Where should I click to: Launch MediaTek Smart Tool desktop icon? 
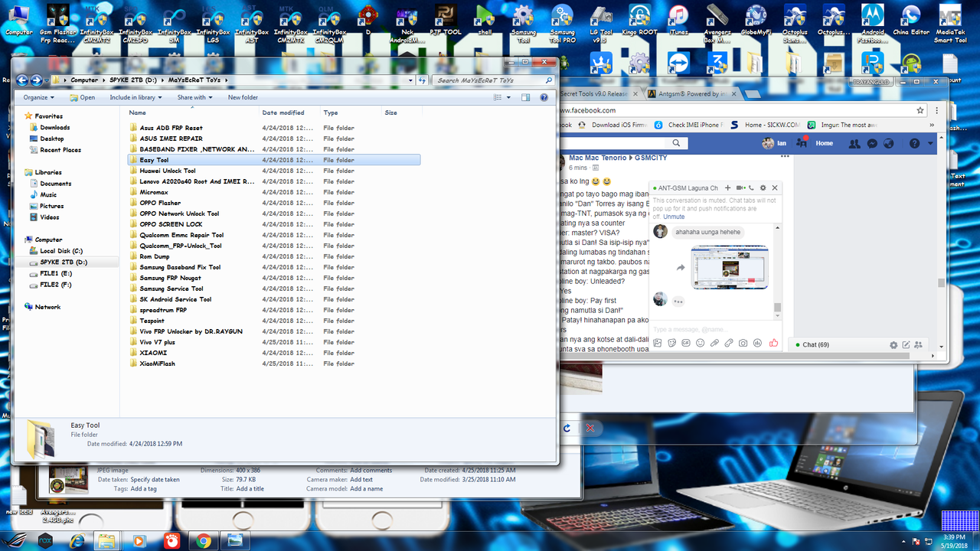tap(950, 22)
